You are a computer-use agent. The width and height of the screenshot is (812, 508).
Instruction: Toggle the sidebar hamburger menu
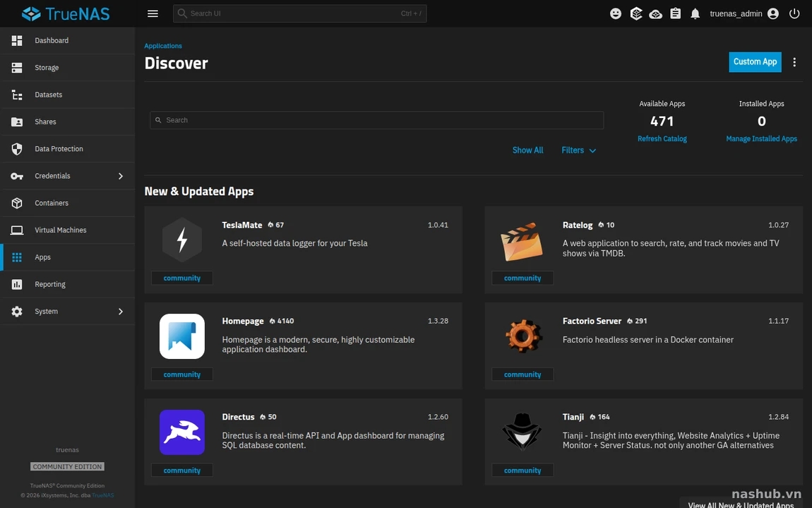click(x=153, y=13)
